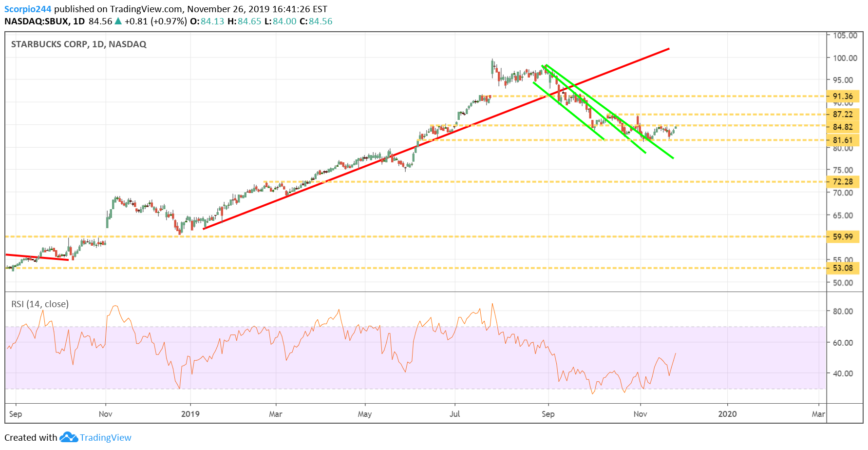Click the TradingView cloud logo icon
Image resolution: width=868 pixels, height=450 pixels.
(69, 437)
